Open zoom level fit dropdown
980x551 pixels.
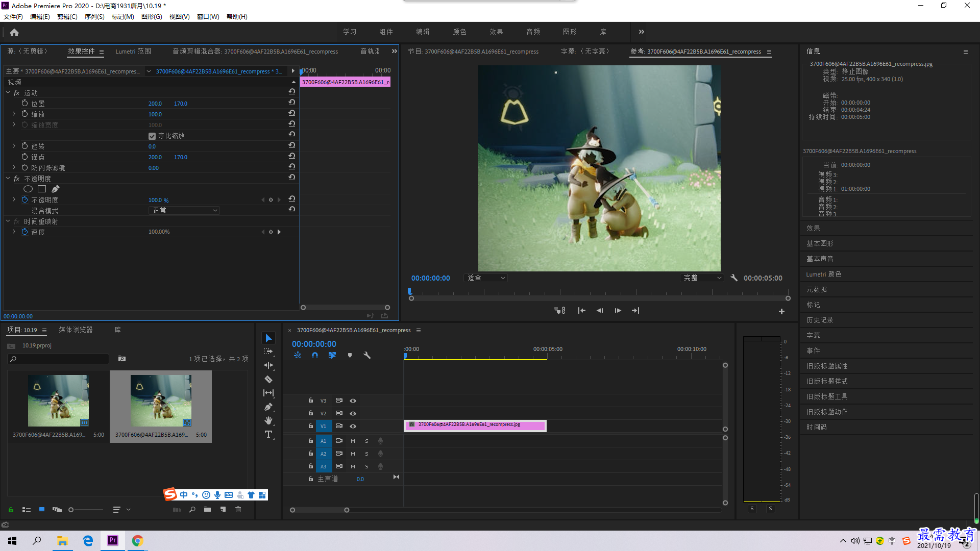tap(486, 278)
